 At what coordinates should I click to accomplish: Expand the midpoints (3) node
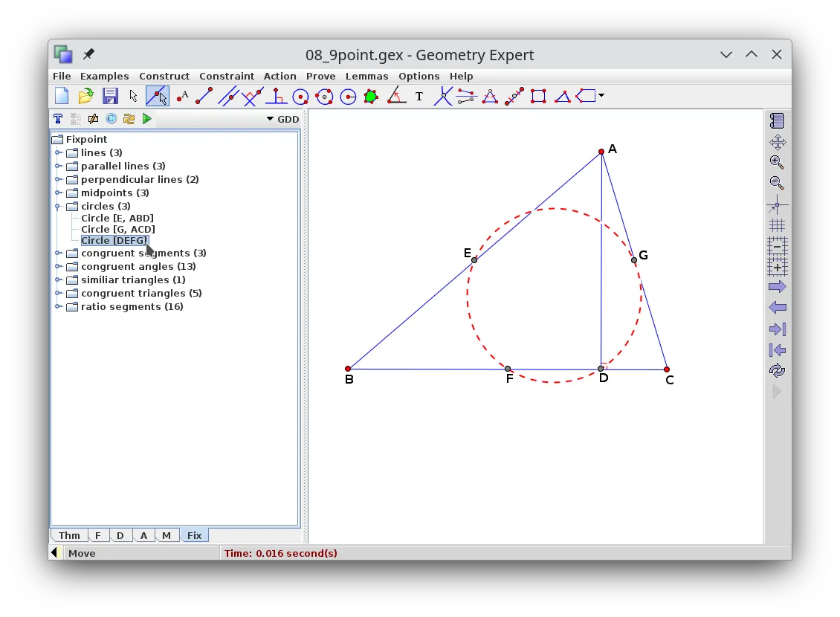pyautogui.click(x=58, y=193)
